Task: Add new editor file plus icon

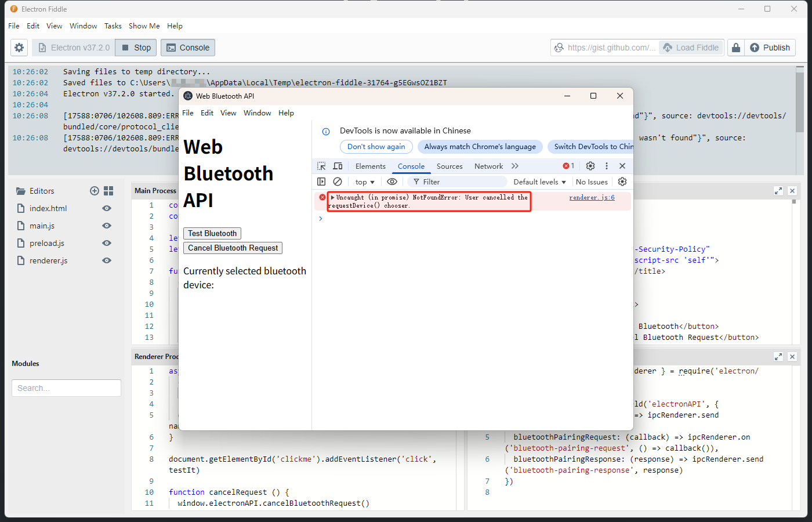Action: [95, 191]
